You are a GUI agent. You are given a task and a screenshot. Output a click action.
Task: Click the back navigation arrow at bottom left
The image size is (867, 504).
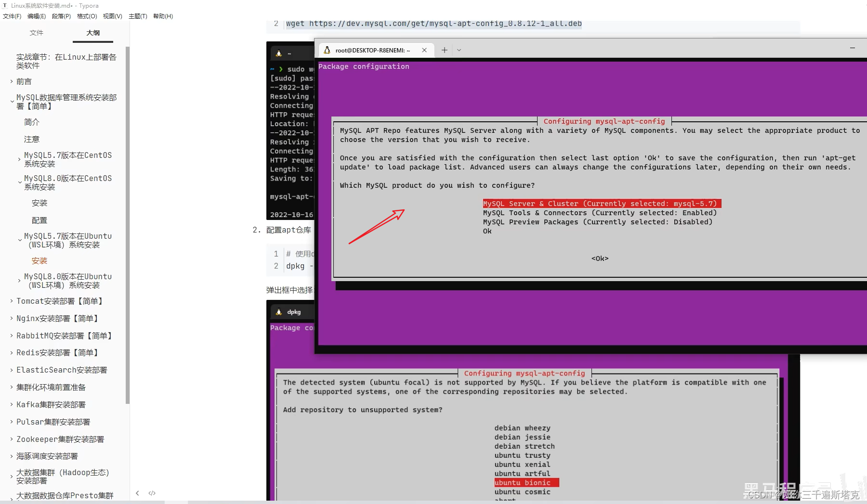(x=137, y=493)
